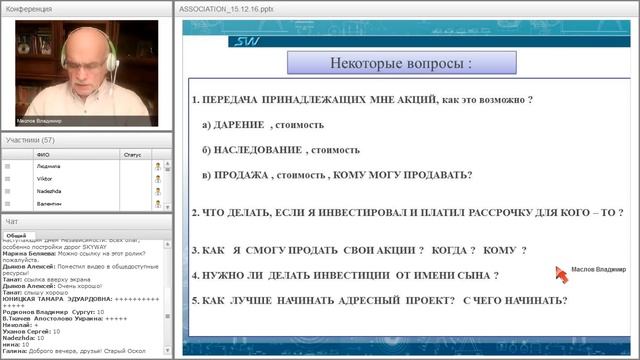Click Уханов Сергей's '10' message
This screenshot has width=640, height=360.
point(31,331)
